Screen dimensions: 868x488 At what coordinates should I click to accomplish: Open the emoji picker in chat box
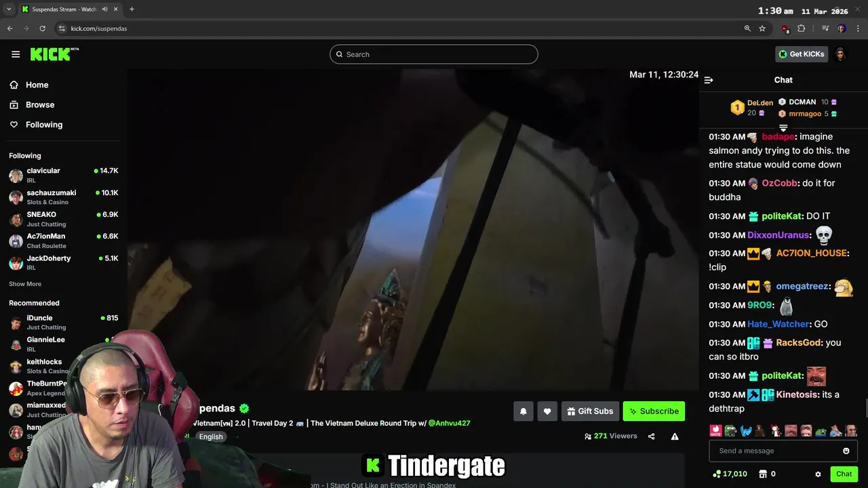[x=846, y=451]
